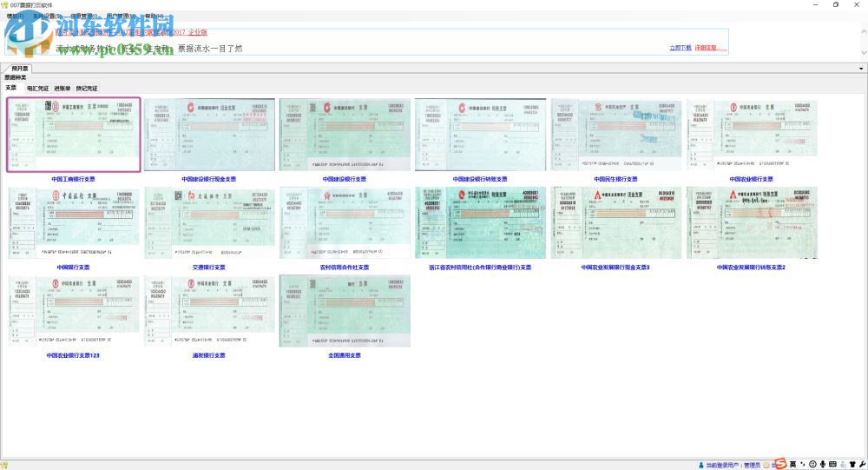Image resolution: width=868 pixels, height=470 pixels.
Task: Switch to the 支票 category tab
Action: tap(11, 88)
